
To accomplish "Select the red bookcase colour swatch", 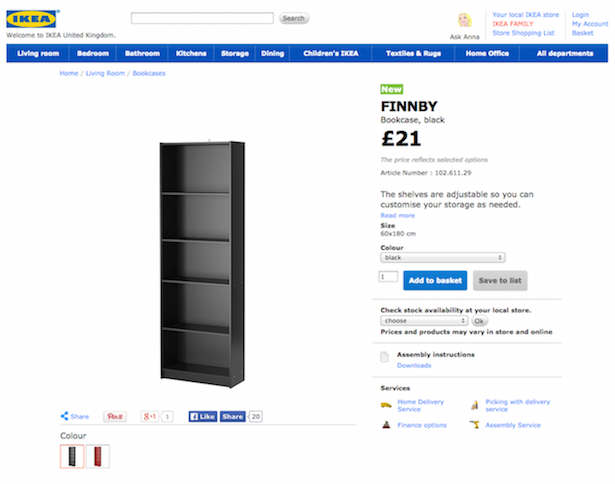I will pos(97,456).
